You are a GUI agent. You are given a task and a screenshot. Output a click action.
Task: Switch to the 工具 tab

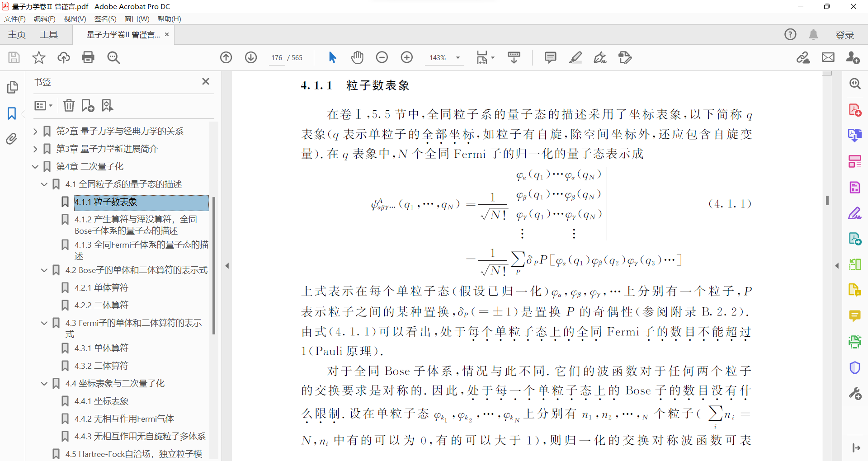[x=49, y=35]
